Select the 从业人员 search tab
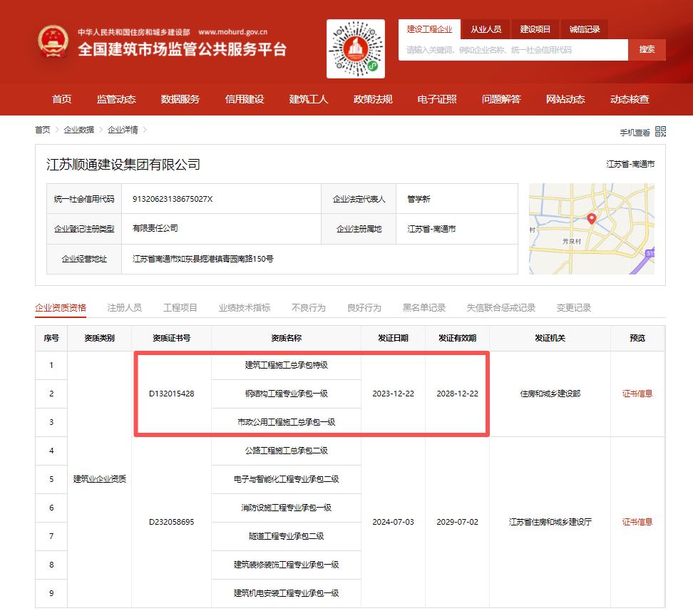The image size is (693, 616). pos(486,29)
